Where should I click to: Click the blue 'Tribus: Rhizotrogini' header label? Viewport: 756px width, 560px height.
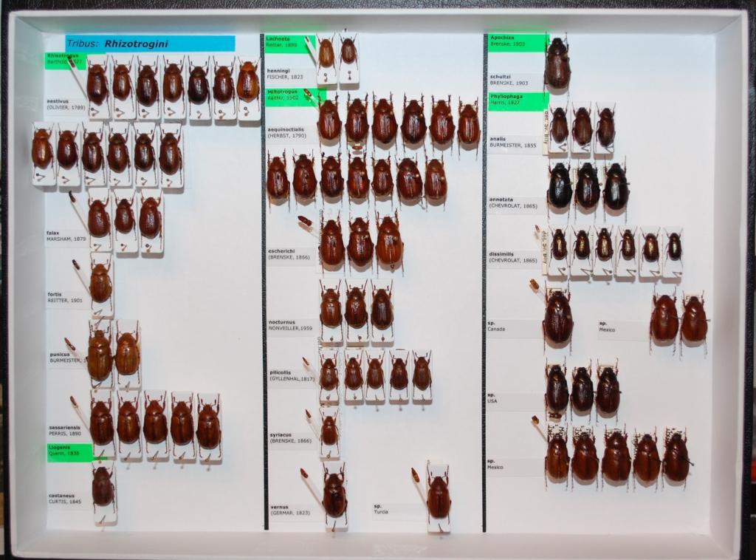pos(150,44)
